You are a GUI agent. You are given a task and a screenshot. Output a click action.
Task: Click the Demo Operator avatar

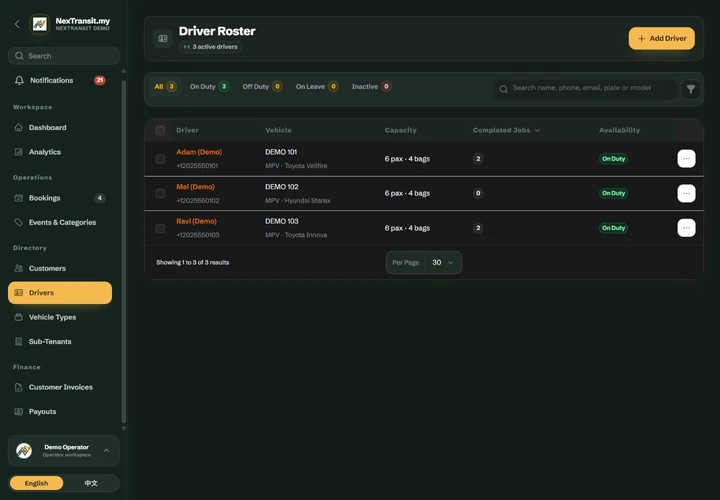24,451
